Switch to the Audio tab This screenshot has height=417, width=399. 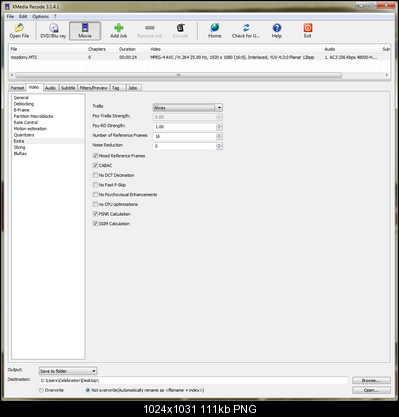(50, 88)
